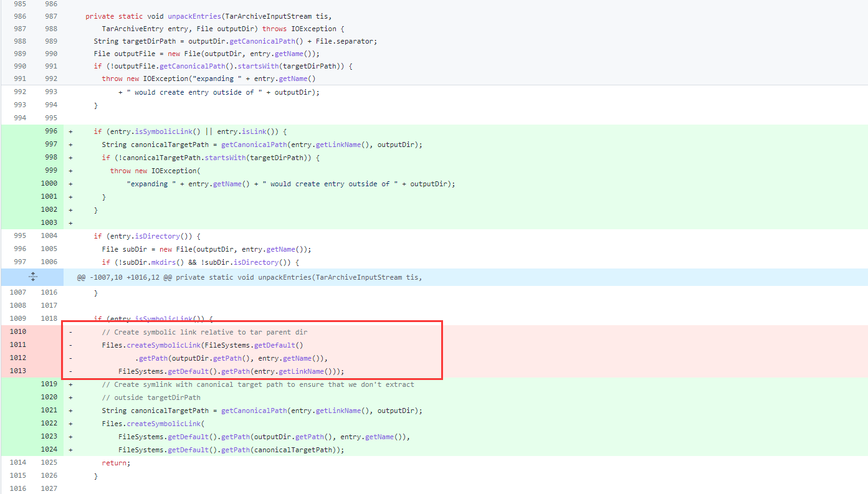Click deleted comment 'Create symbolic link relative to tar parent dir'

click(x=204, y=332)
